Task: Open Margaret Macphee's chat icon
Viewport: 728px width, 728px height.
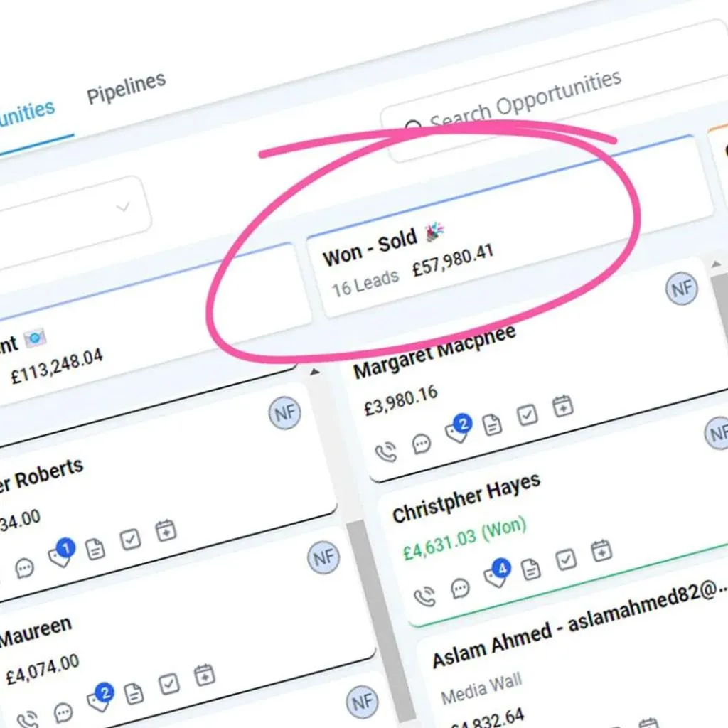Action: 421,444
